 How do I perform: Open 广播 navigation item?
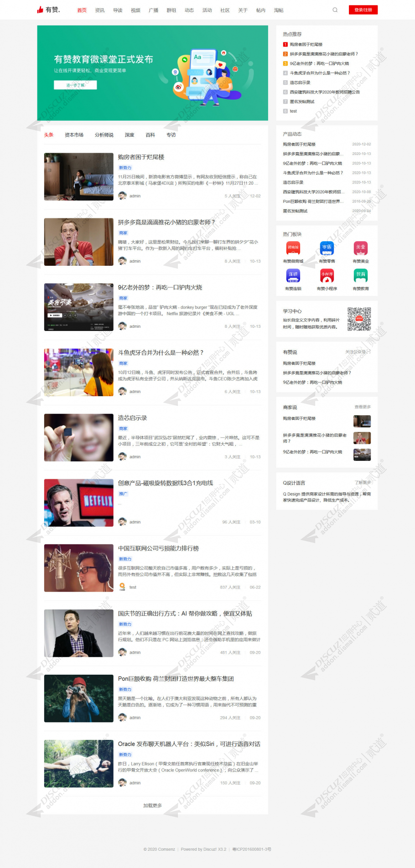tap(153, 10)
